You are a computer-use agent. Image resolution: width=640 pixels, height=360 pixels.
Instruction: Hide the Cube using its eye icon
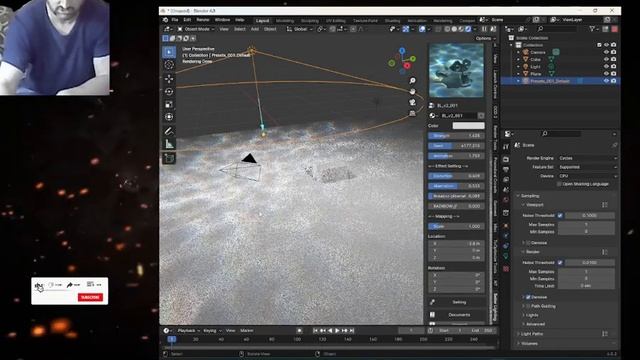[x=606, y=60]
